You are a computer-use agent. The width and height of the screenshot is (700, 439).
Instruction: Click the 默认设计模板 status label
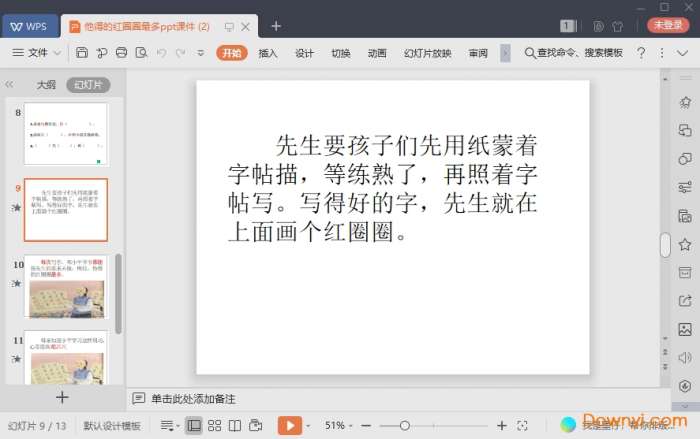112,426
